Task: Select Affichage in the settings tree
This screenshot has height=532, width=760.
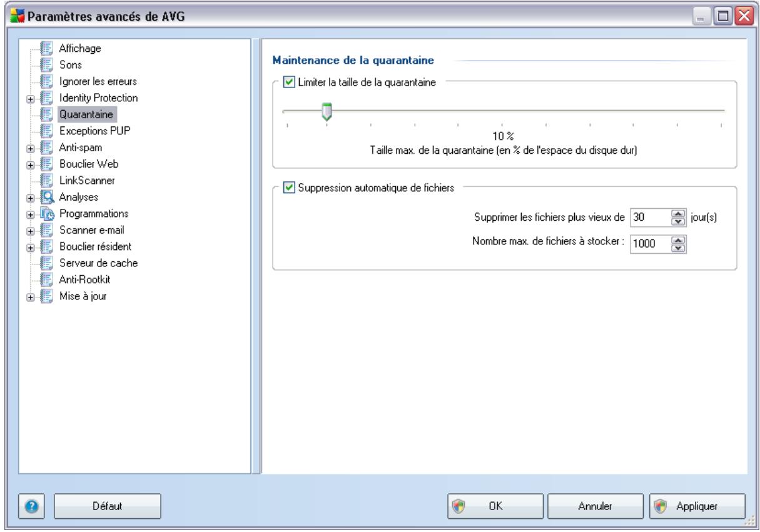Action: click(x=80, y=48)
